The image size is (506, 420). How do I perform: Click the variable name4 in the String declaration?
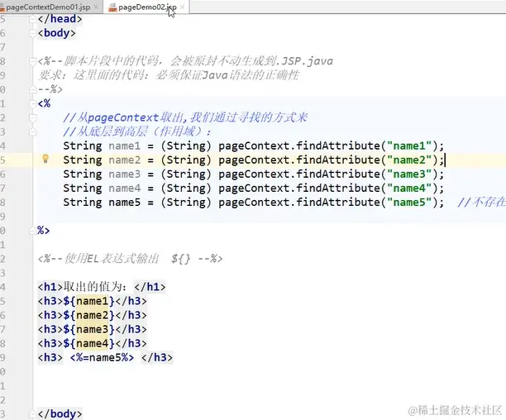(125, 189)
